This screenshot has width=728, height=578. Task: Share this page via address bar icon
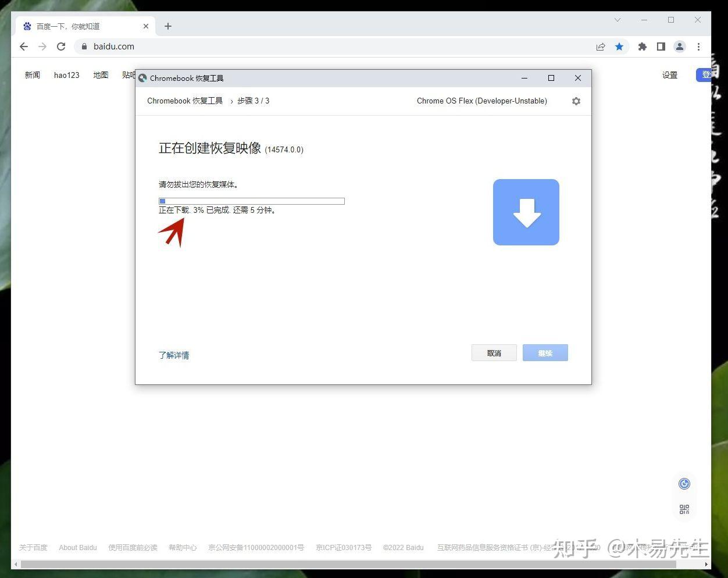tap(601, 47)
